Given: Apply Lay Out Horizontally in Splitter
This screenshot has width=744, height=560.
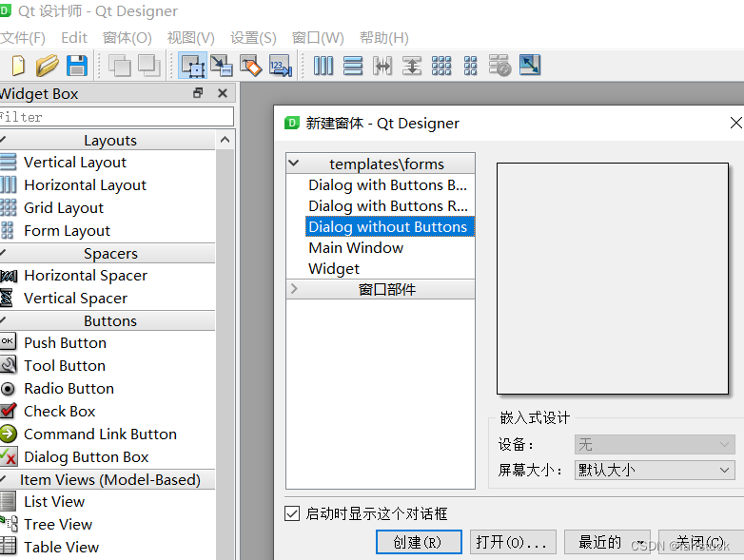Looking at the screenshot, I should click(382, 66).
